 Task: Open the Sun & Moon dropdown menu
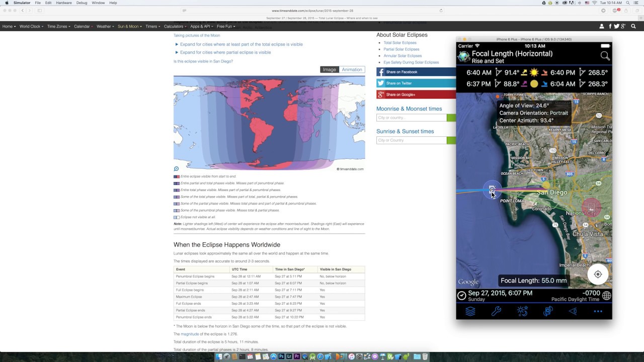(130, 26)
